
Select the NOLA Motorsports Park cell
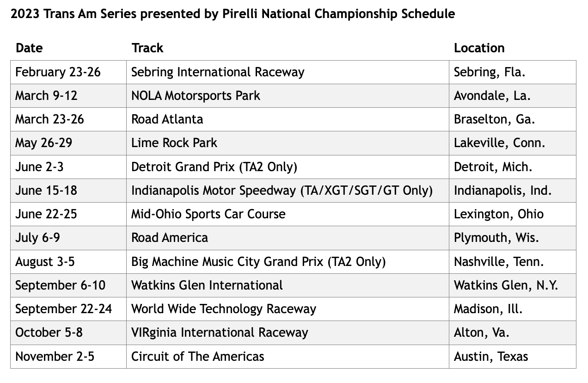coord(196,96)
